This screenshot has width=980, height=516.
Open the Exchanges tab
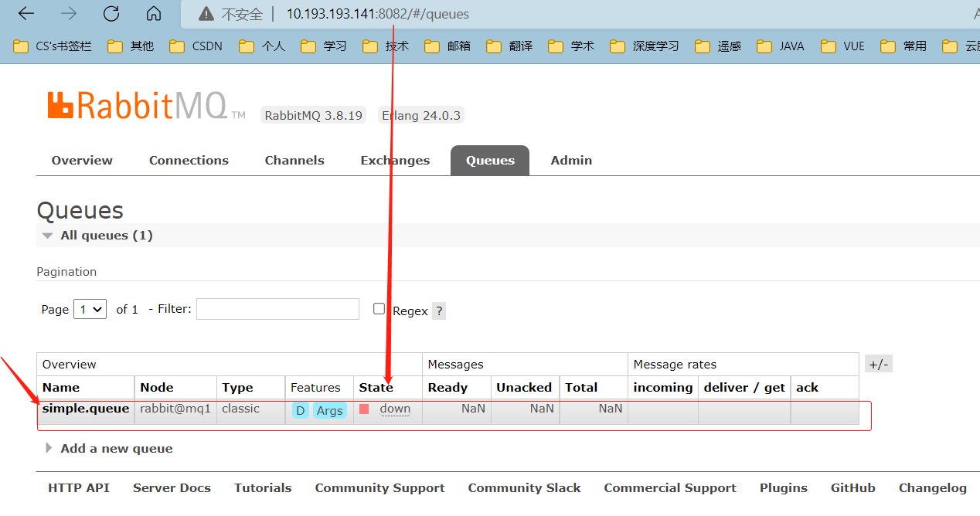(395, 160)
